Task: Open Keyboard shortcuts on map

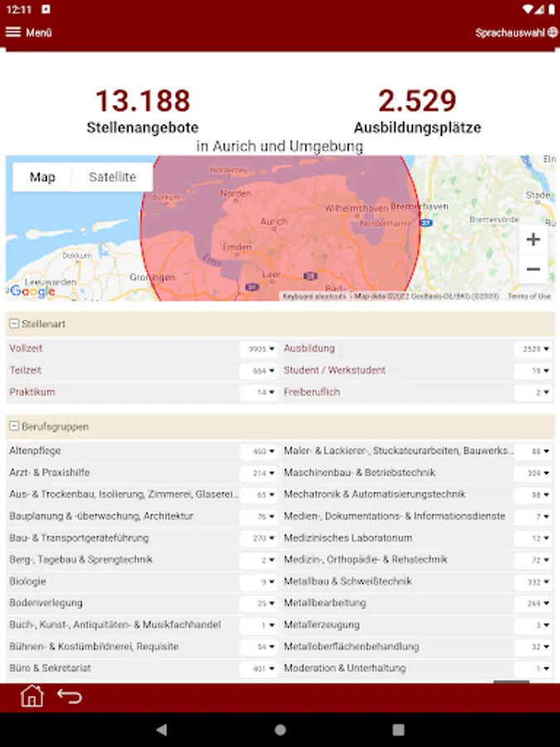Action: [x=314, y=296]
